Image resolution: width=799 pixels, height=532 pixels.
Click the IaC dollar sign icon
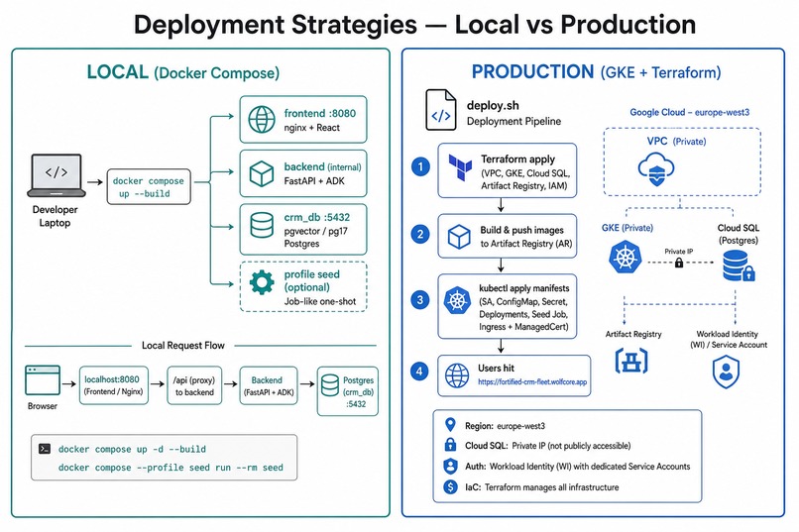tap(450, 486)
